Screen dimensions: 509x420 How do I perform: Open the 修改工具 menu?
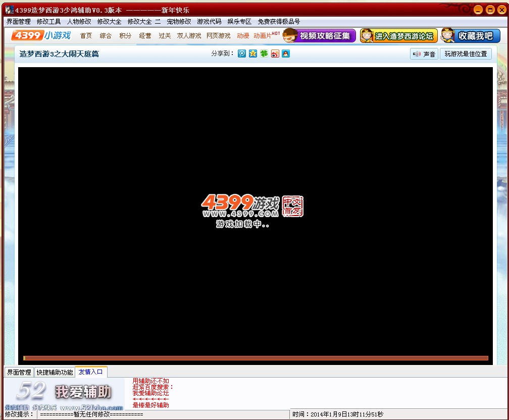[x=48, y=21]
